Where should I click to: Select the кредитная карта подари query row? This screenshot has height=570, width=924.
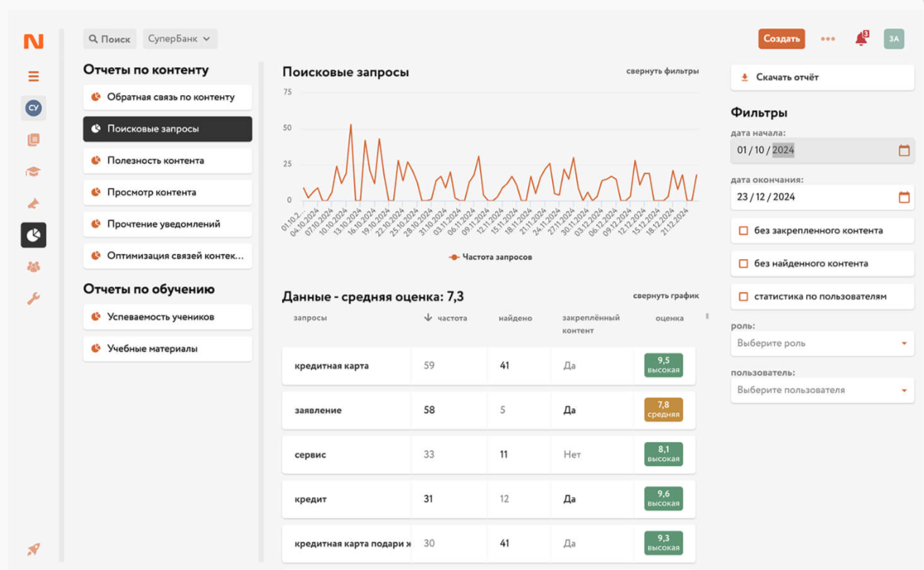488,544
